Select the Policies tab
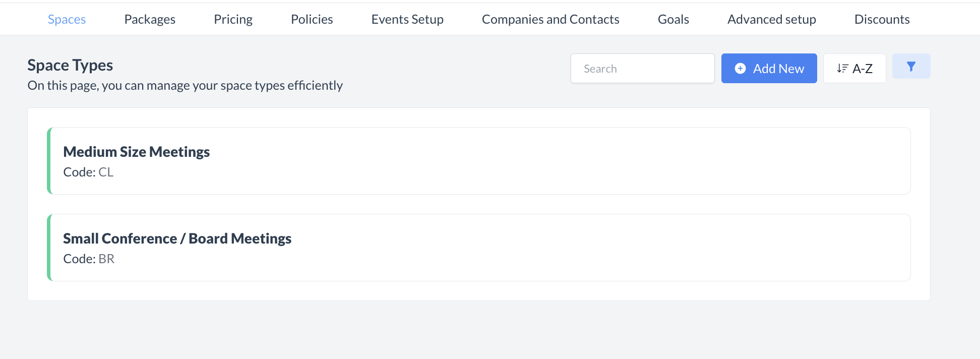The image size is (980, 359). 312,19
